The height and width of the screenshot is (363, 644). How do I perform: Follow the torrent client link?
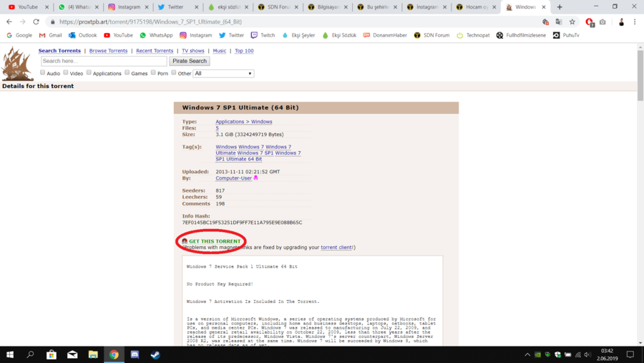(x=336, y=248)
